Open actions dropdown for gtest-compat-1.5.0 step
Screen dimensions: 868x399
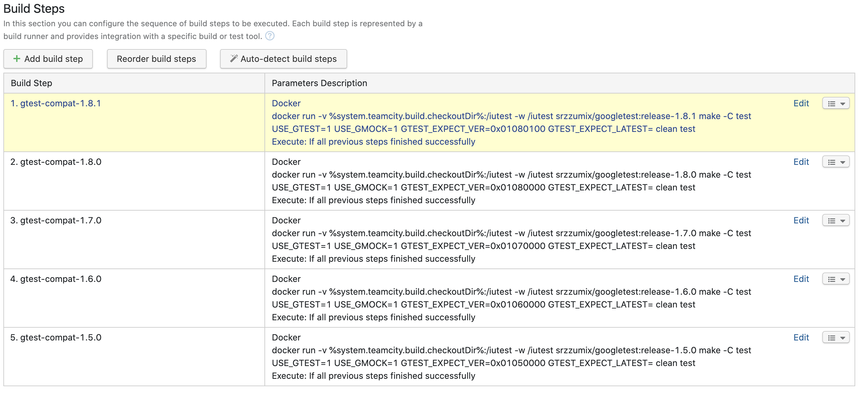835,338
